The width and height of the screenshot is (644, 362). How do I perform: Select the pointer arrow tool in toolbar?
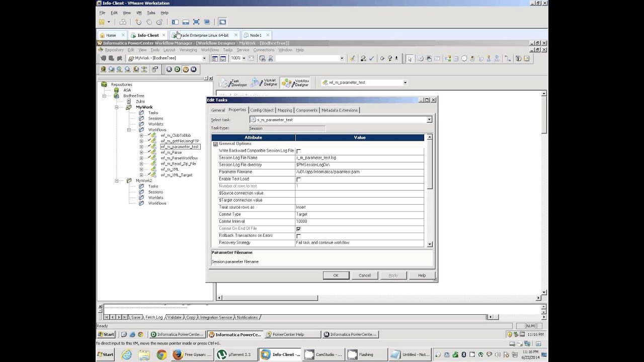410,58
